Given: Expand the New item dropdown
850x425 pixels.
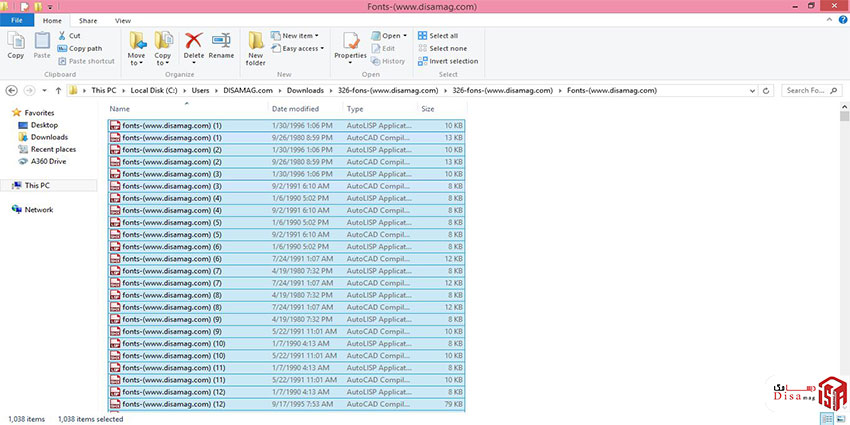Looking at the screenshot, I should [x=299, y=35].
